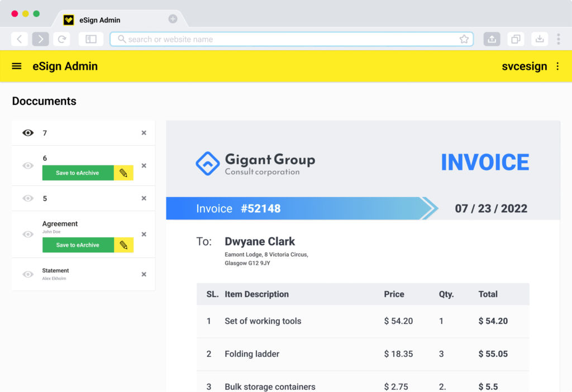Save document 6 to eArchive

(x=78, y=173)
